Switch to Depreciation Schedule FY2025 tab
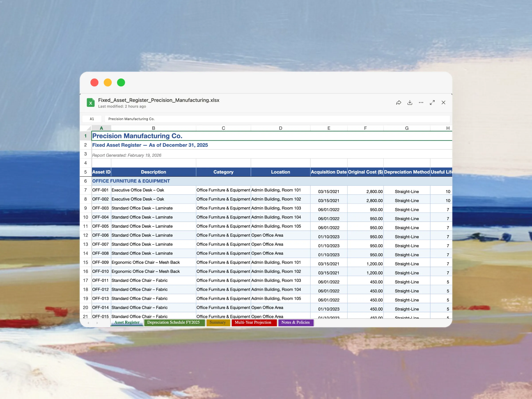The width and height of the screenshot is (532, 399). pos(173,323)
